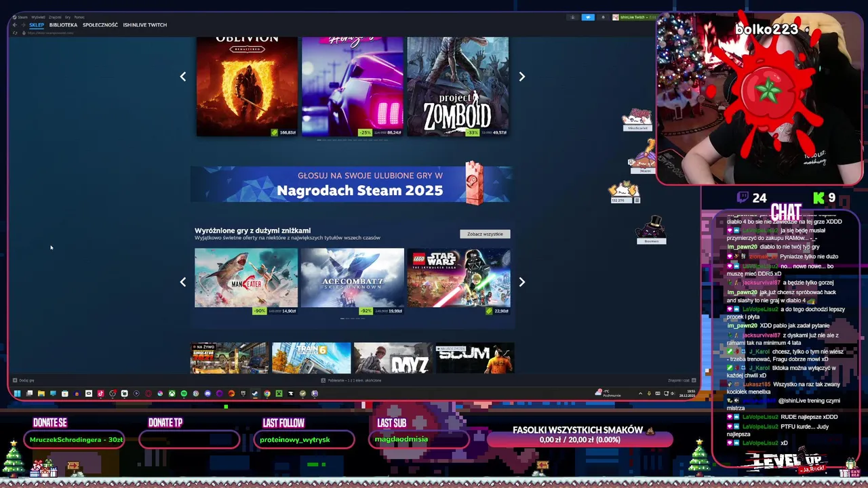Click the Twitch viewer count icon
The width and height of the screenshot is (868, 488).
click(x=743, y=198)
